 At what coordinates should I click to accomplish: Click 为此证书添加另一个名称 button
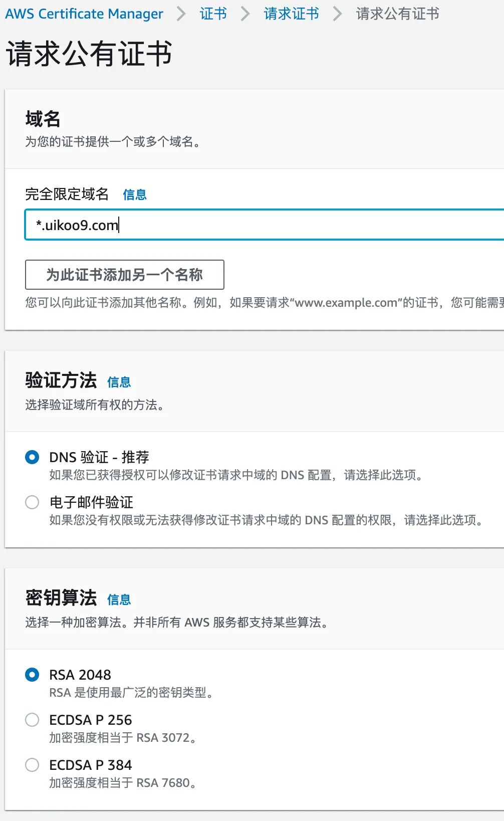click(124, 275)
